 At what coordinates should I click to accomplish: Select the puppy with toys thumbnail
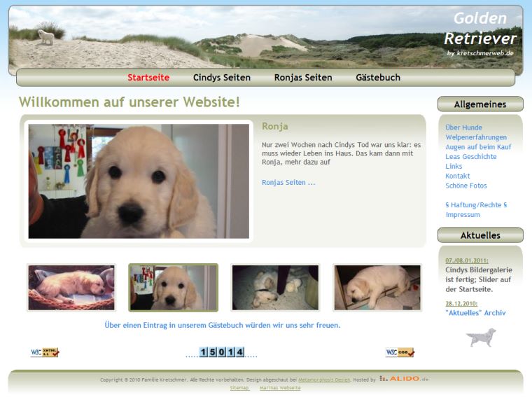(275, 288)
